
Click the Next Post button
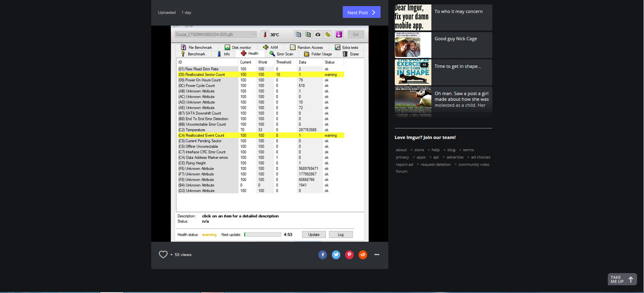click(361, 12)
